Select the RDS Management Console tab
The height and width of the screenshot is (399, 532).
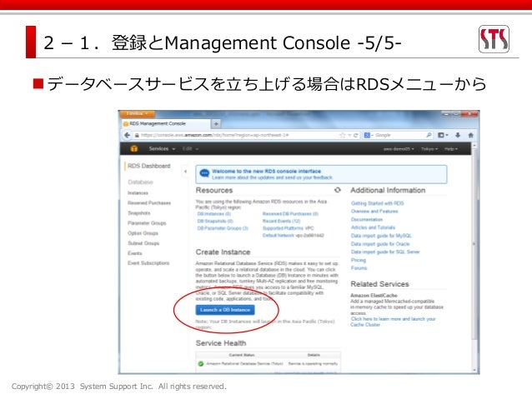tap(166, 124)
